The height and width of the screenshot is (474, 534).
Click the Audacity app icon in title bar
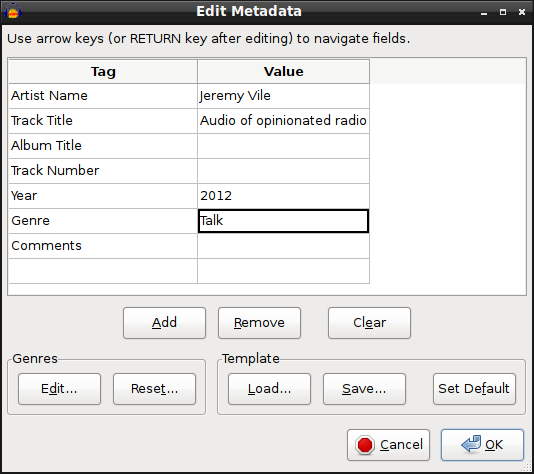(x=13, y=11)
